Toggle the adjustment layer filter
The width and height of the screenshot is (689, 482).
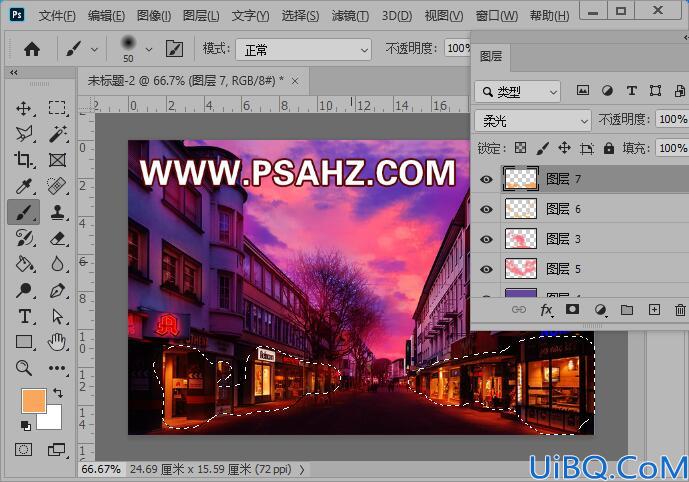point(607,91)
